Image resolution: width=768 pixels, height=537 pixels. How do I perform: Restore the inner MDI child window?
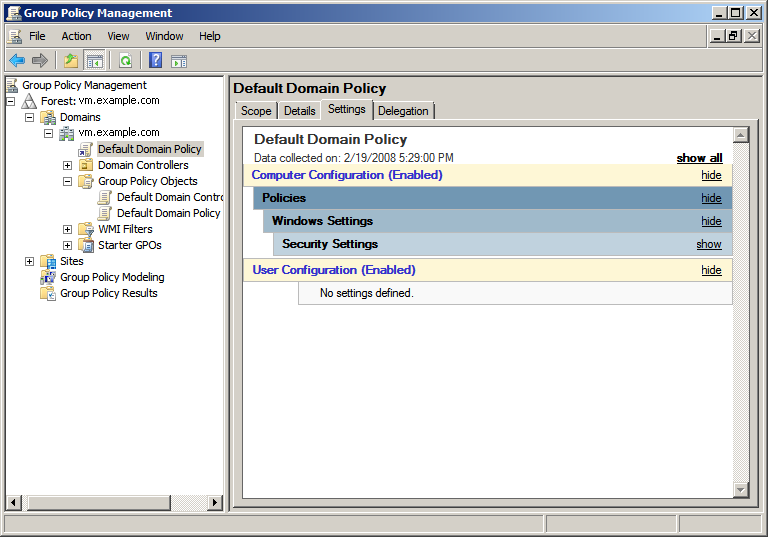pos(734,36)
